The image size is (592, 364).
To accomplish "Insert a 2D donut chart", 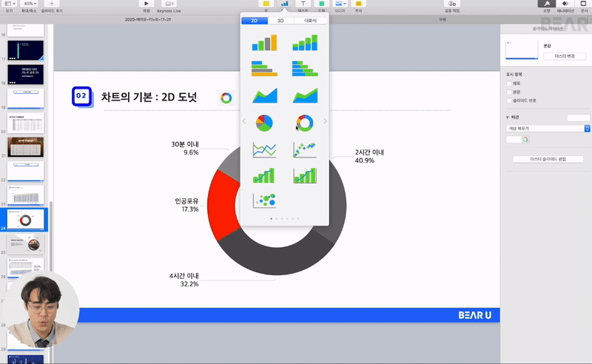I will 305,123.
